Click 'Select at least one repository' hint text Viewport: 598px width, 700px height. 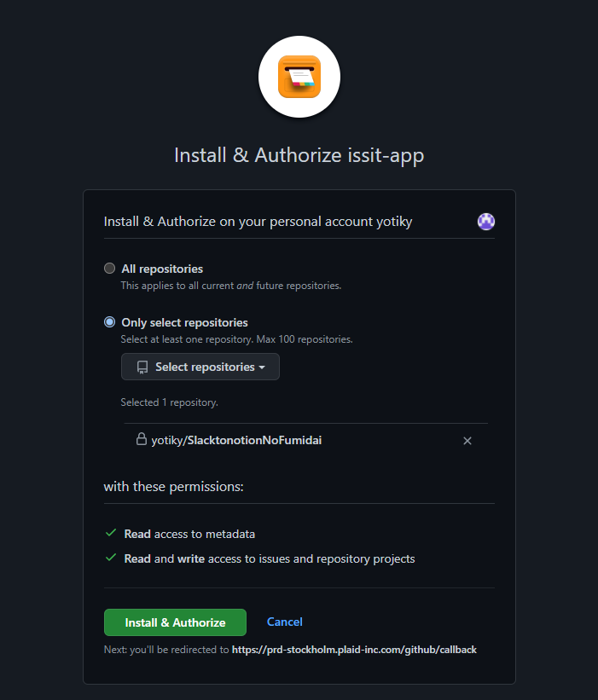tap(236, 339)
